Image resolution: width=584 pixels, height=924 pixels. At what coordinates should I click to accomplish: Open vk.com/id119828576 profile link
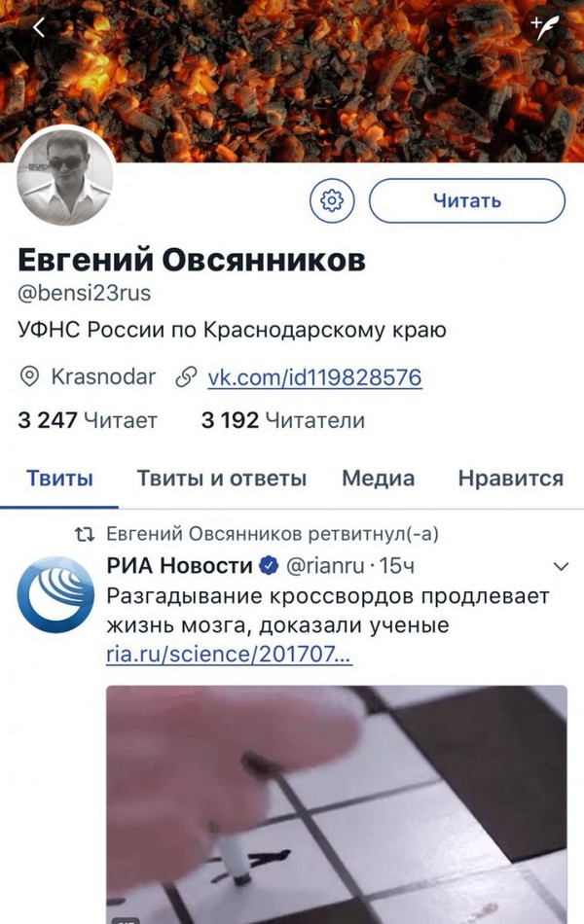pos(314,377)
